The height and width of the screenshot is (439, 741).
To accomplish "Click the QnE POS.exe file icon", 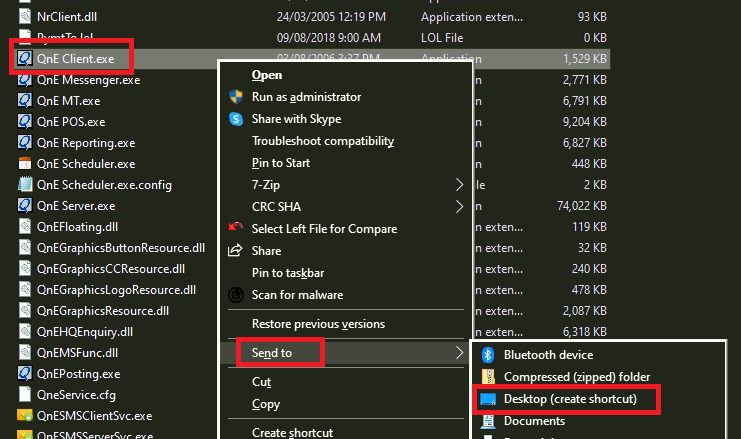I will (x=25, y=121).
